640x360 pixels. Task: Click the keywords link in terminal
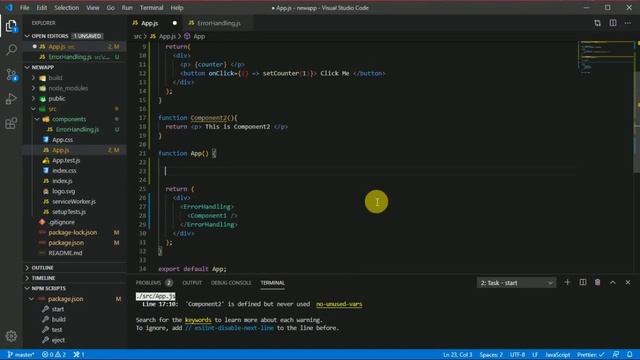pyautogui.click(x=198, y=320)
